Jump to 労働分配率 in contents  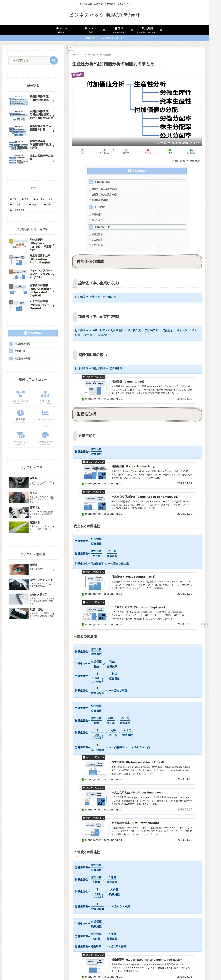coord(97,234)
